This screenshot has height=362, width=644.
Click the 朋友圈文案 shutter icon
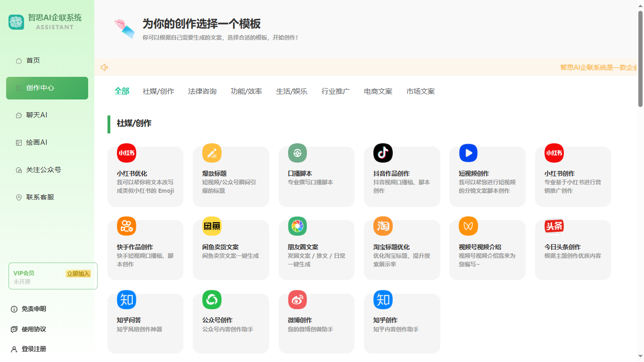click(x=297, y=226)
